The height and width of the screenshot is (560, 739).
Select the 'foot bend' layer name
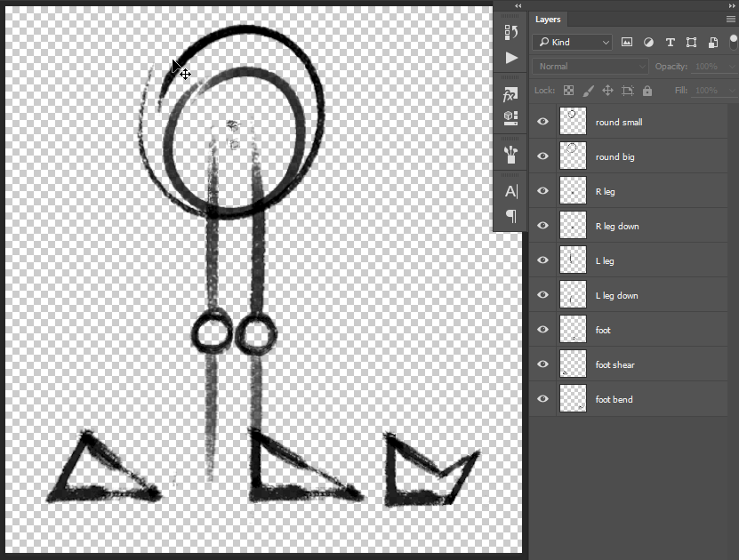[614, 399]
